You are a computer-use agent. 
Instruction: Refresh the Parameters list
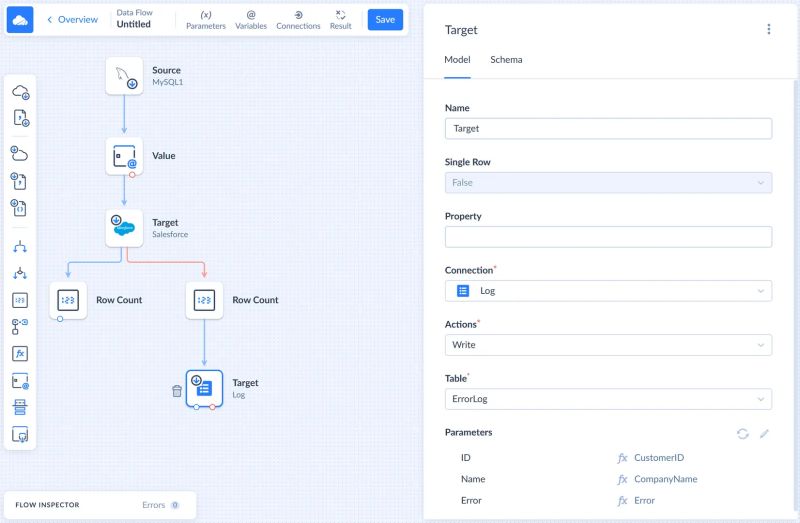click(x=742, y=434)
